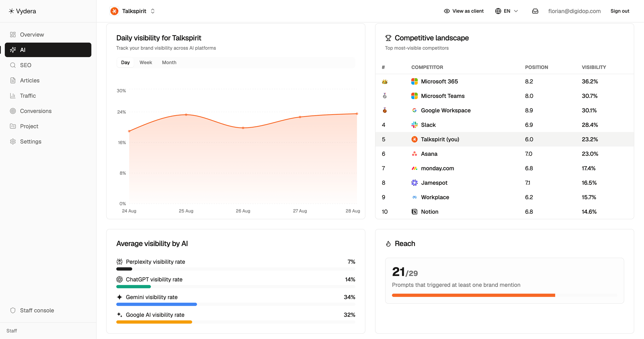Image resolution: width=644 pixels, height=339 pixels.
Task: Click the flame icon next to Reach
Action: tap(388, 244)
